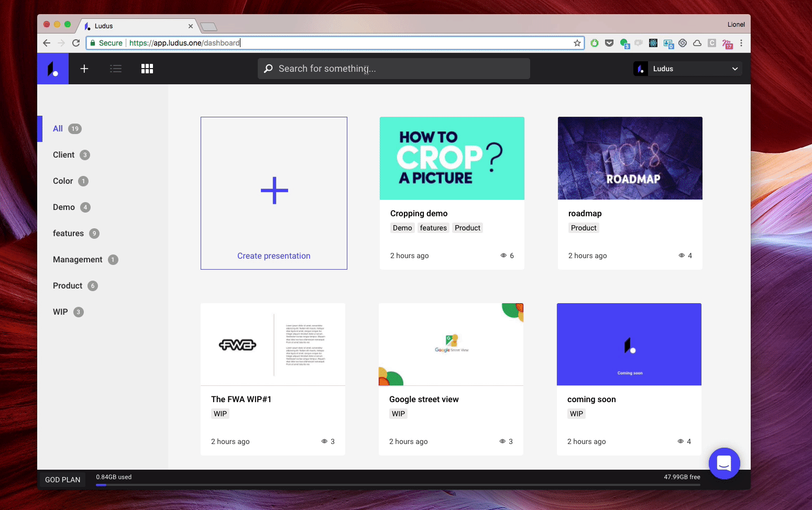
Task: Click the storage usage progress bar
Action: click(398, 485)
